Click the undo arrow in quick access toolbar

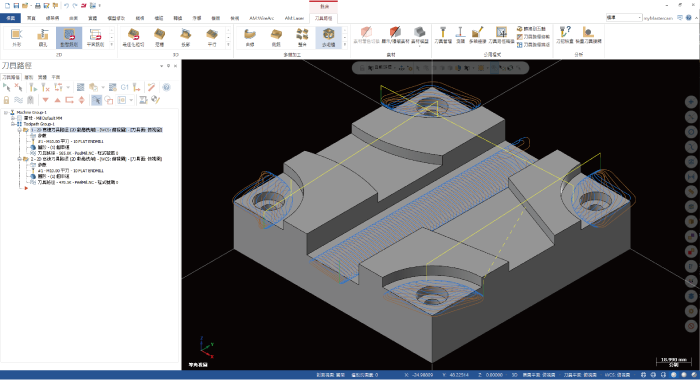pos(66,5)
